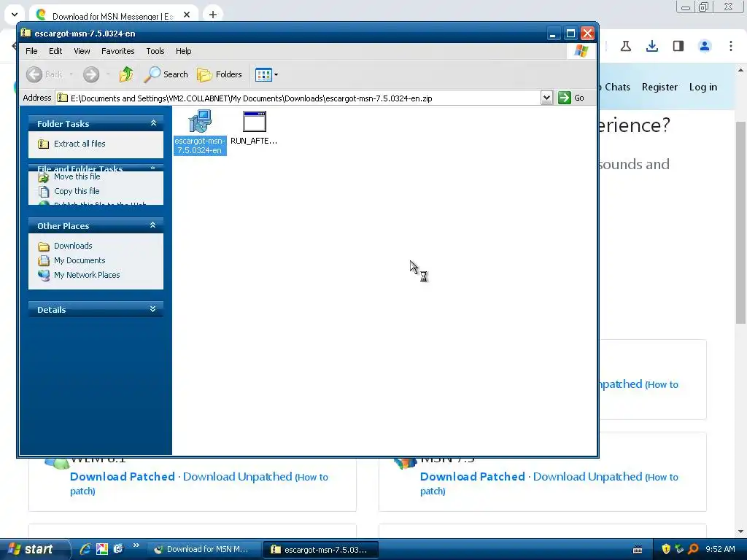Collapse the Other Places panel
The height and width of the screenshot is (560, 747).
coord(153,225)
